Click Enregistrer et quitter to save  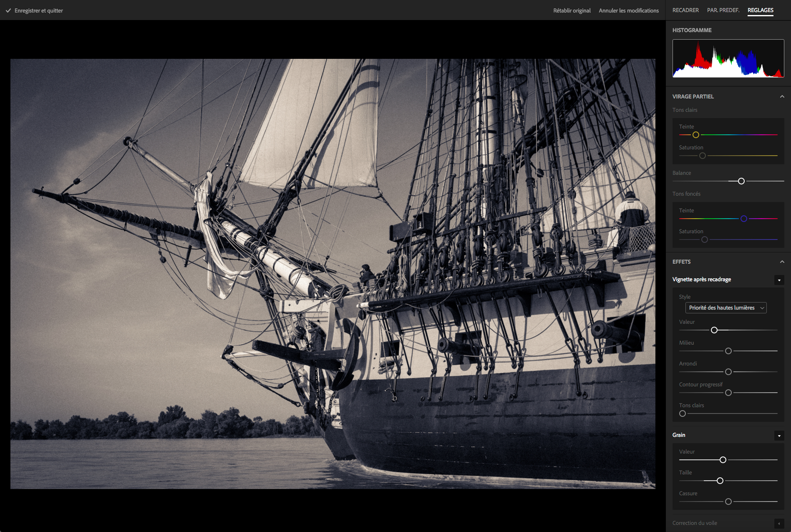click(38, 10)
